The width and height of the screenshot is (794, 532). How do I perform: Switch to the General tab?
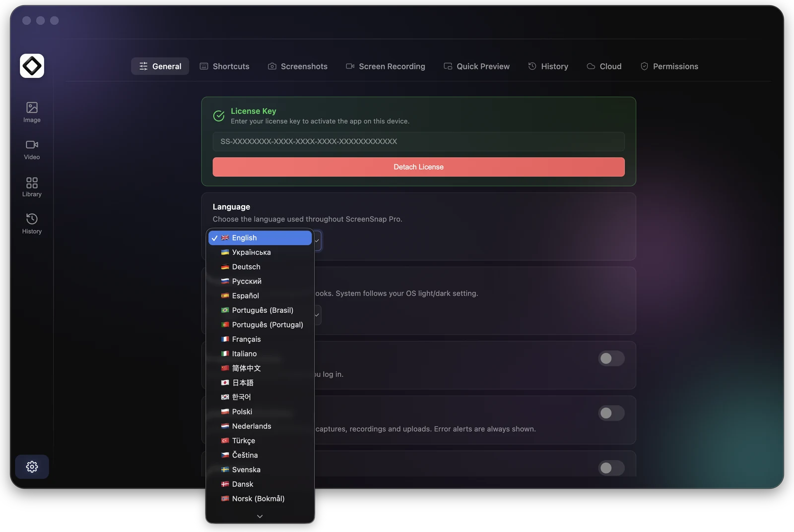click(x=160, y=66)
